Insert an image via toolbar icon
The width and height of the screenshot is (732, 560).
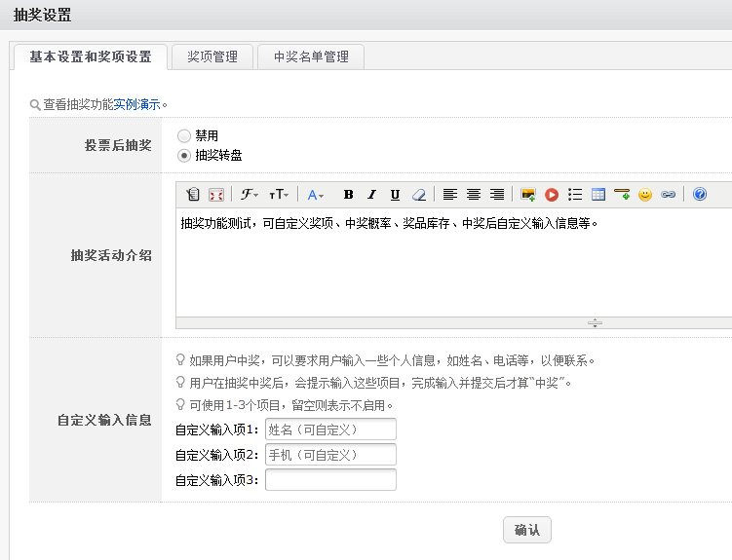[528, 195]
